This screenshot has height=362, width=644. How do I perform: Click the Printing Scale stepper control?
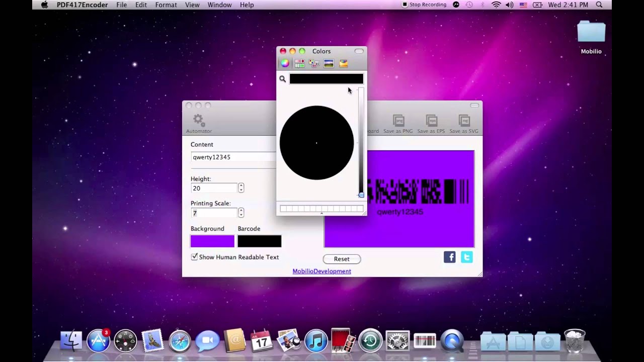click(241, 213)
